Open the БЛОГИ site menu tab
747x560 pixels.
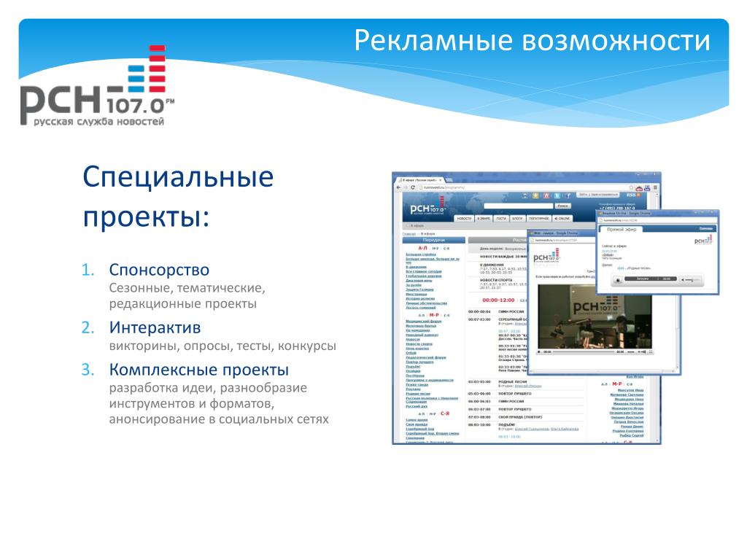coord(517,219)
